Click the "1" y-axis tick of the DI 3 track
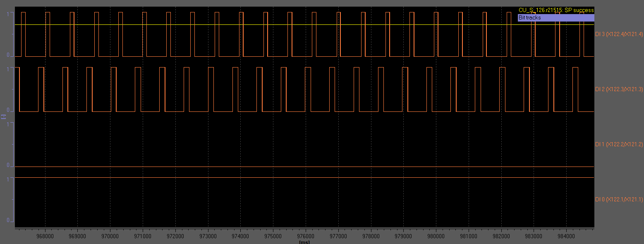This screenshot has width=644, height=244. 8,14
